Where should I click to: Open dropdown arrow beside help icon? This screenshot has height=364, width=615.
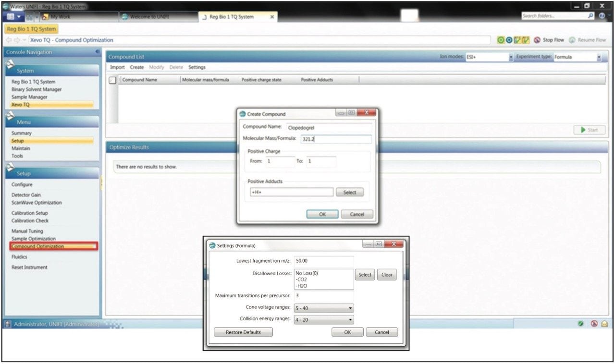(x=608, y=16)
